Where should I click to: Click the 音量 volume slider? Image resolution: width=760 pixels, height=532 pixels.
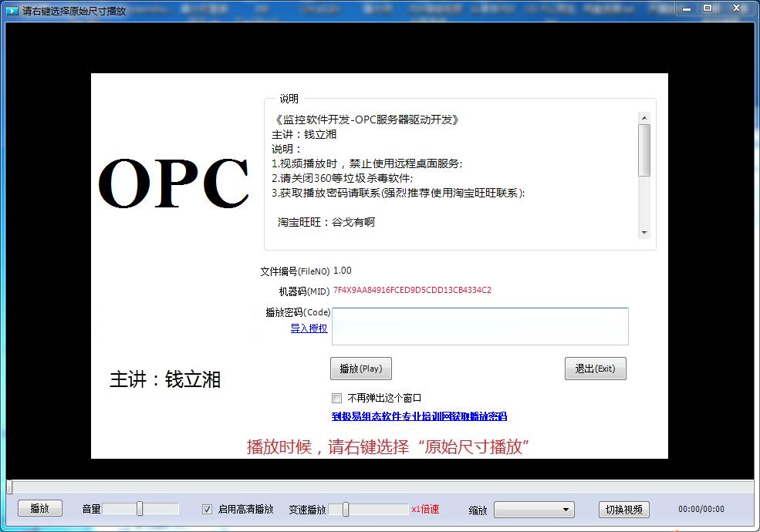140,509
